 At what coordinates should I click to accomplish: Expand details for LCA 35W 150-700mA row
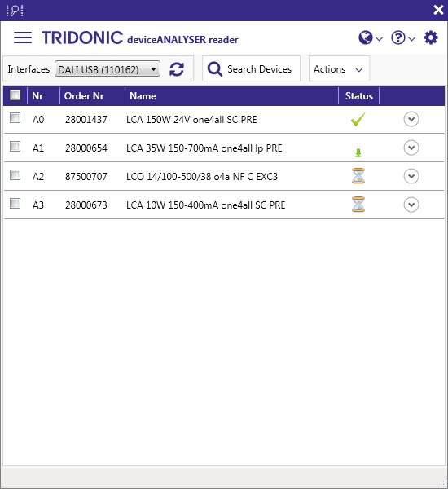click(411, 148)
